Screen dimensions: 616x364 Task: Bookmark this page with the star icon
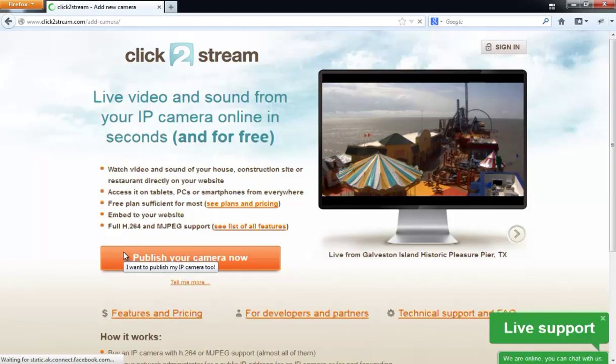click(x=402, y=22)
